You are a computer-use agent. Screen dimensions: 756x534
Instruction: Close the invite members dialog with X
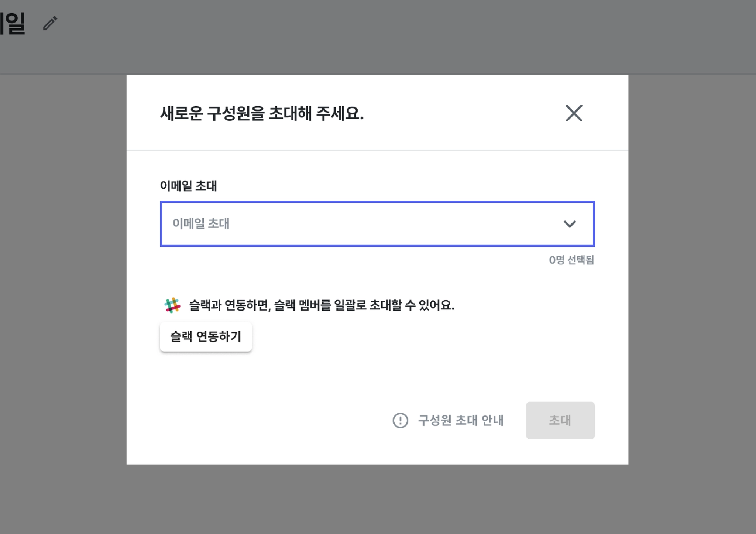coord(574,113)
